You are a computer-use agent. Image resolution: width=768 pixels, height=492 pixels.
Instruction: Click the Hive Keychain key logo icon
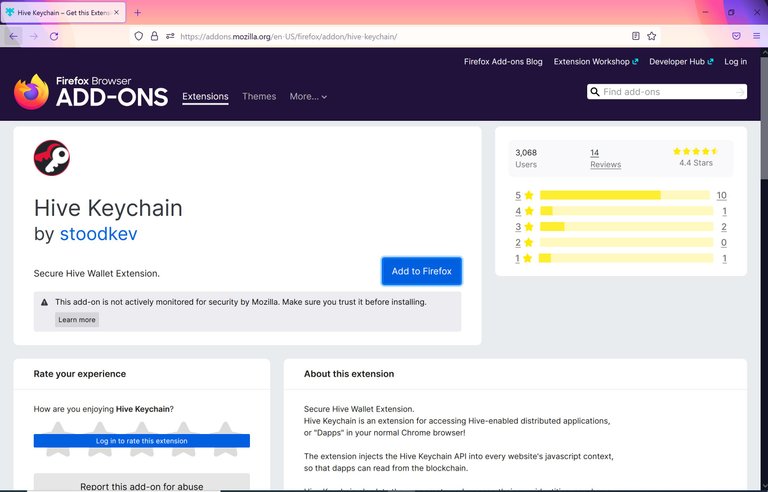(51, 158)
